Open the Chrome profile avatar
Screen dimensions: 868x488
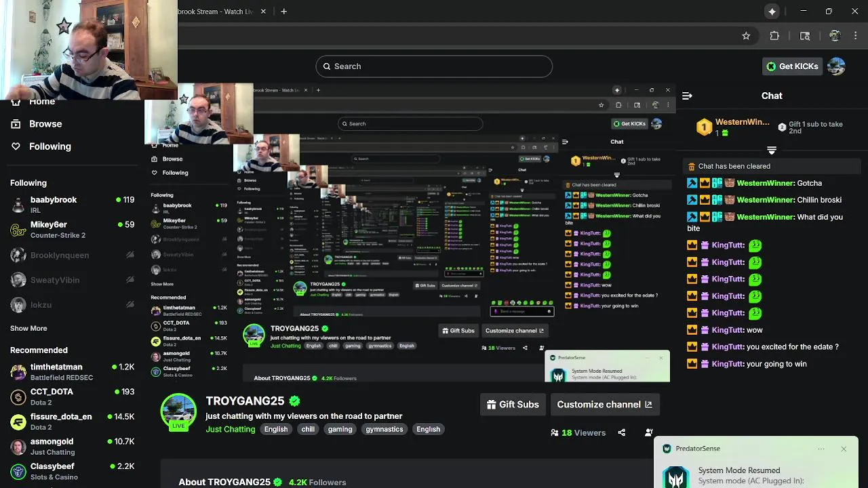point(835,36)
